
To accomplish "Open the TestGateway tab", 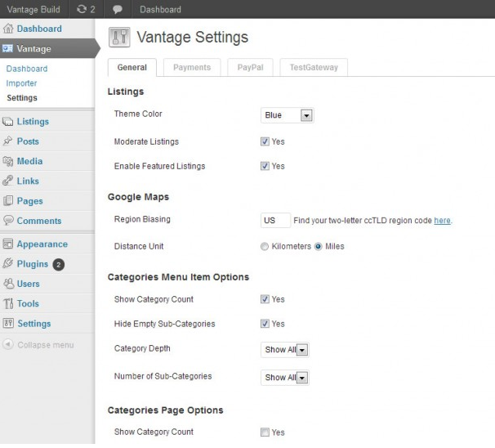I will click(x=314, y=67).
